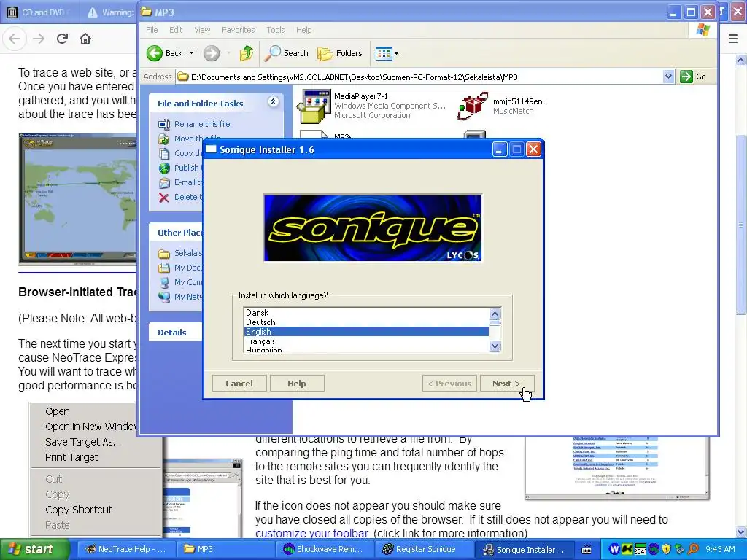The width and height of the screenshot is (747, 560).
Task: Click the E-mail this file icon
Action: click(x=164, y=182)
